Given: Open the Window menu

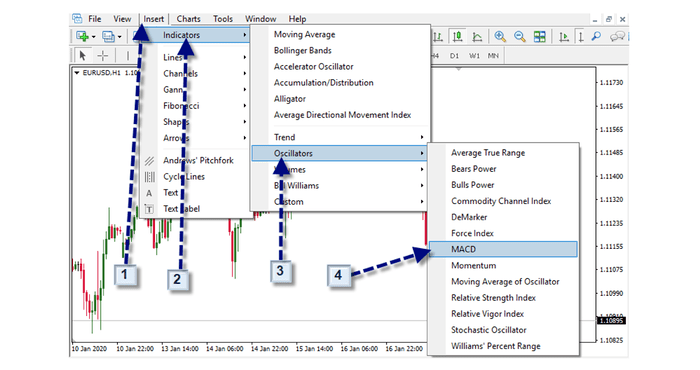Looking at the screenshot, I should (260, 19).
